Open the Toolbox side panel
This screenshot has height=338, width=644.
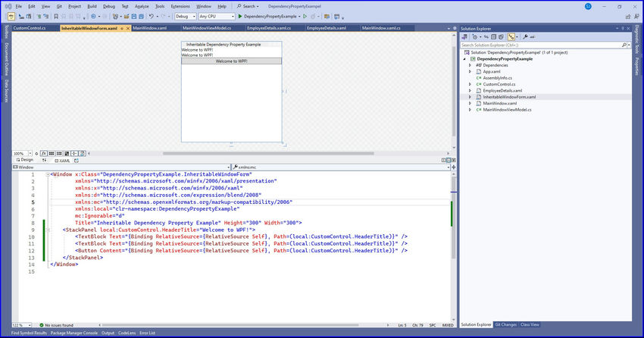click(6, 32)
